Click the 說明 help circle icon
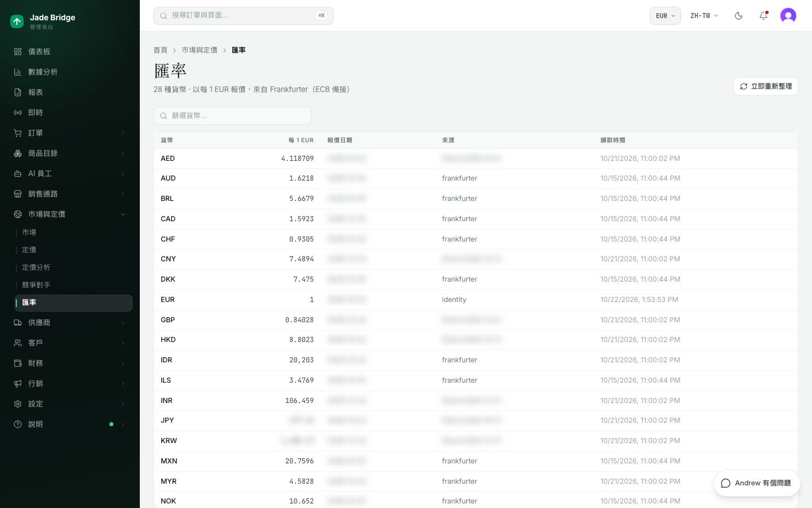The width and height of the screenshot is (812, 508). [x=18, y=424]
